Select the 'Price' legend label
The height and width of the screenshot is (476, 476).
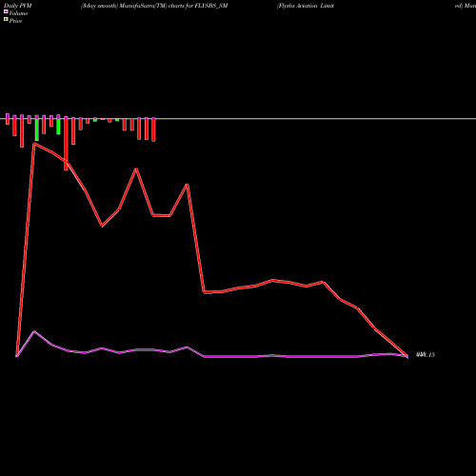tap(15, 21)
